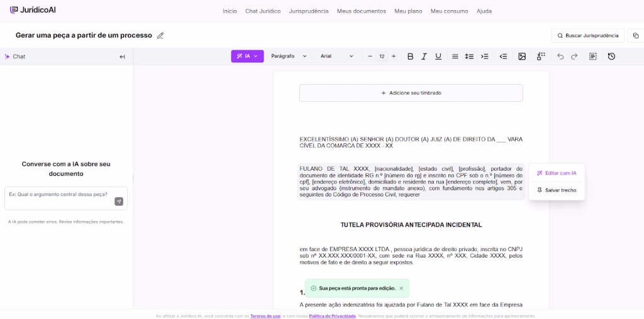Click the font size value field
Screen dimensions: 644x319
coord(382,56)
